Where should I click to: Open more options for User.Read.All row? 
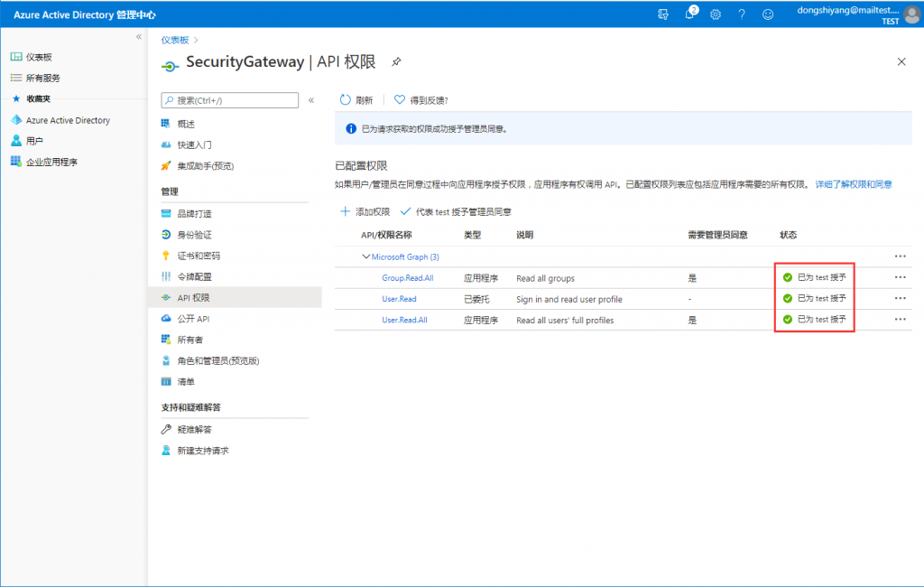(900, 319)
